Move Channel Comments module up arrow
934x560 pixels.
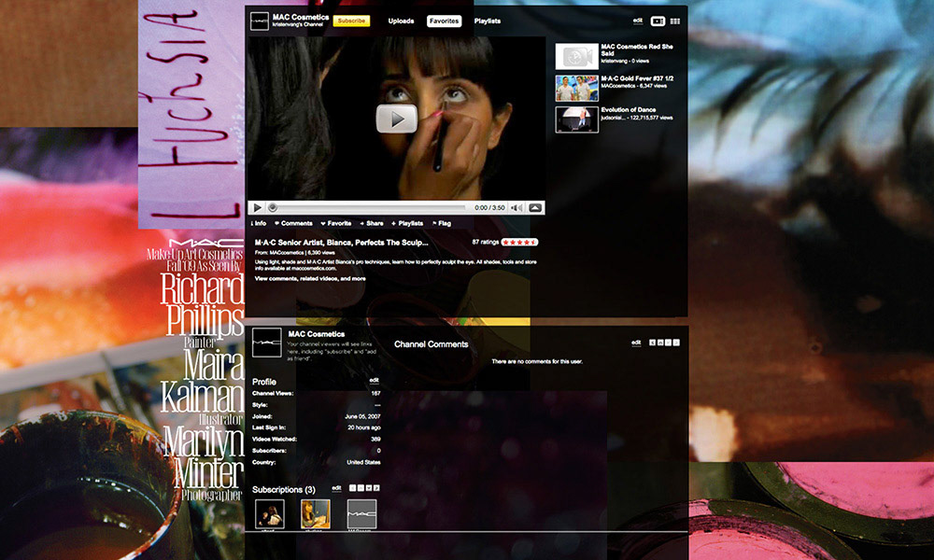coord(660,343)
